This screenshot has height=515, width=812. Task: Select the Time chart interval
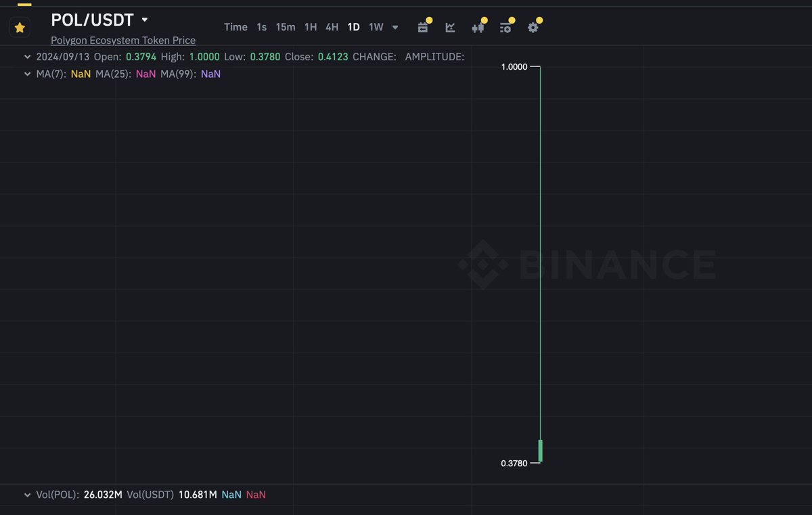[x=235, y=27]
